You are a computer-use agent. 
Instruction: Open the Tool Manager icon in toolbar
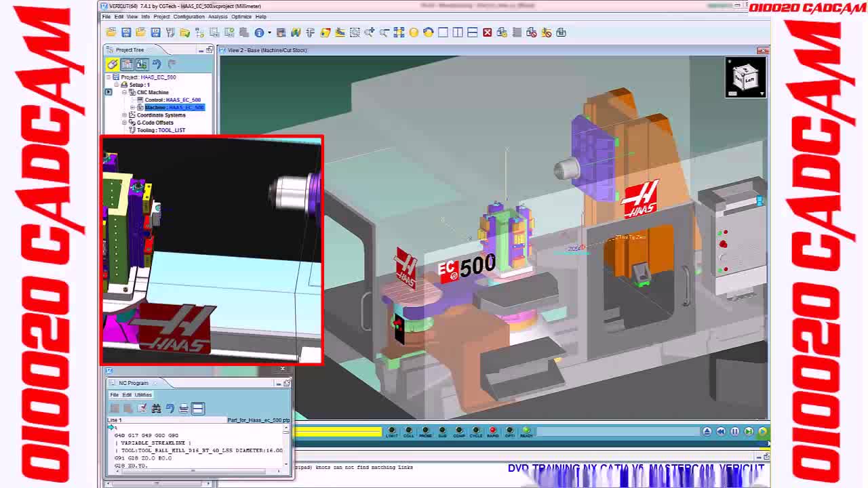tap(170, 33)
